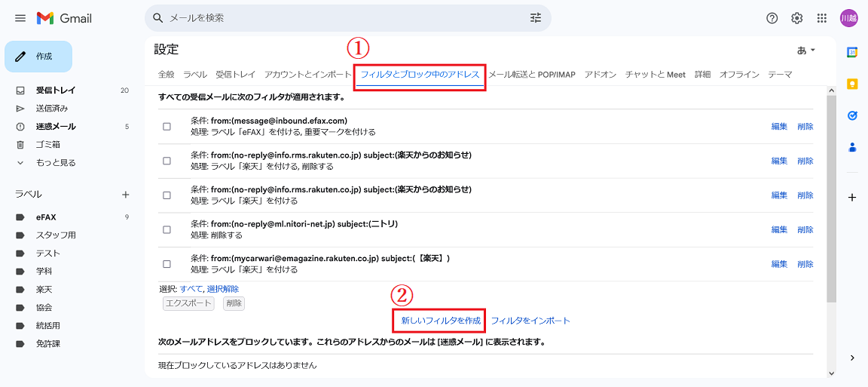The height and width of the screenshot is (387, 868).
Task: Open Google Calendar in side panel
Action: coord(852,52)
